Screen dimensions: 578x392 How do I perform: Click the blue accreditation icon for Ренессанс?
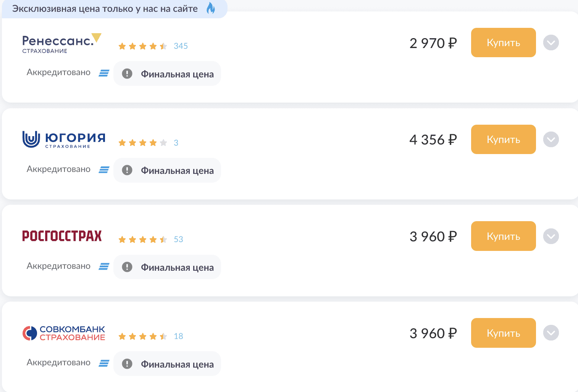coord(104,73)
